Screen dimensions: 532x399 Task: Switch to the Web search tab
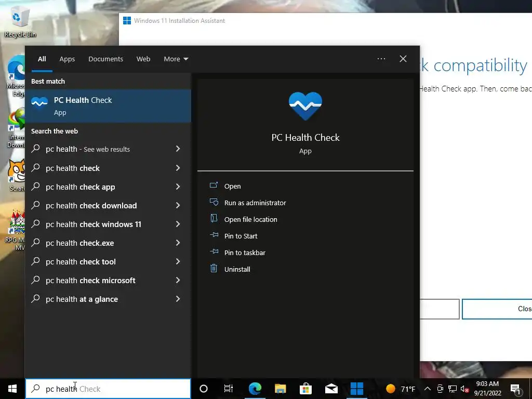[143, 59]
